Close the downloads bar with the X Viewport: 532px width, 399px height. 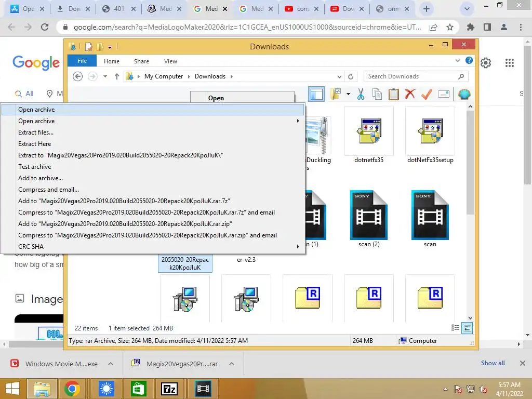point(523,363)
